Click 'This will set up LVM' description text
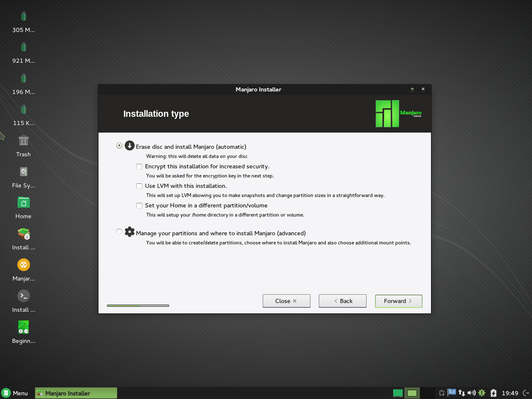This screenshot has height=399, width=532. (x=265, y=196)
